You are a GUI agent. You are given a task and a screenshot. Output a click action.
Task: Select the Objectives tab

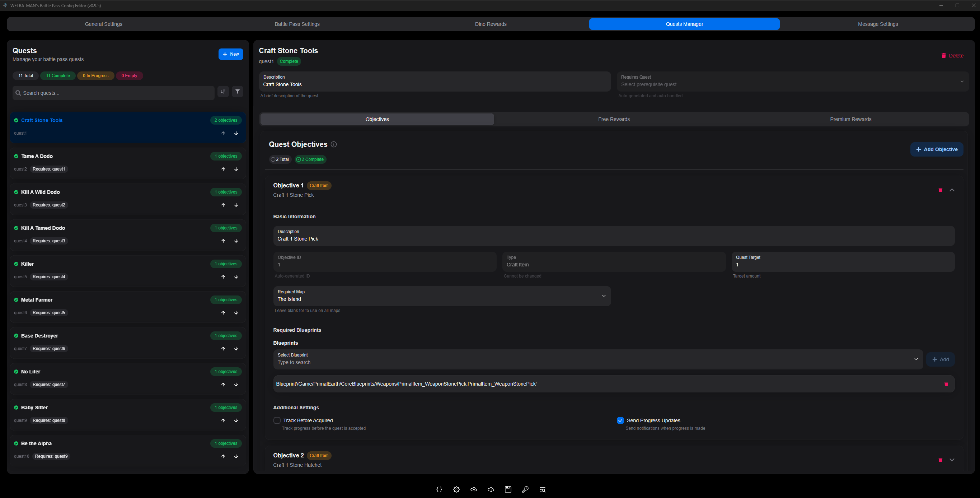tap(378, 119)
